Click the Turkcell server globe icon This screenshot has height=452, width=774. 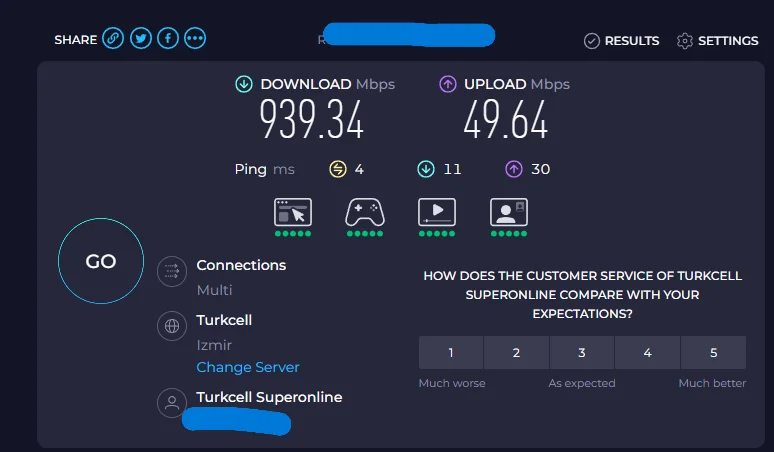click(x=172, y=326)
